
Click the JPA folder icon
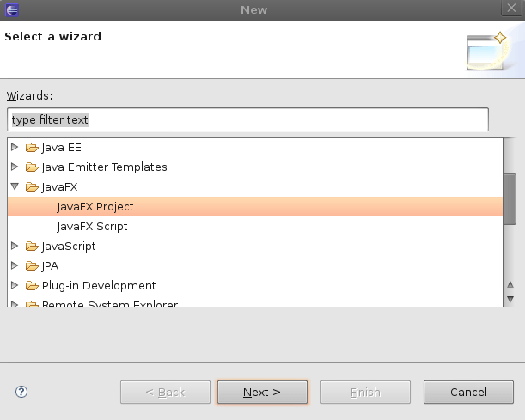[32, 266]
